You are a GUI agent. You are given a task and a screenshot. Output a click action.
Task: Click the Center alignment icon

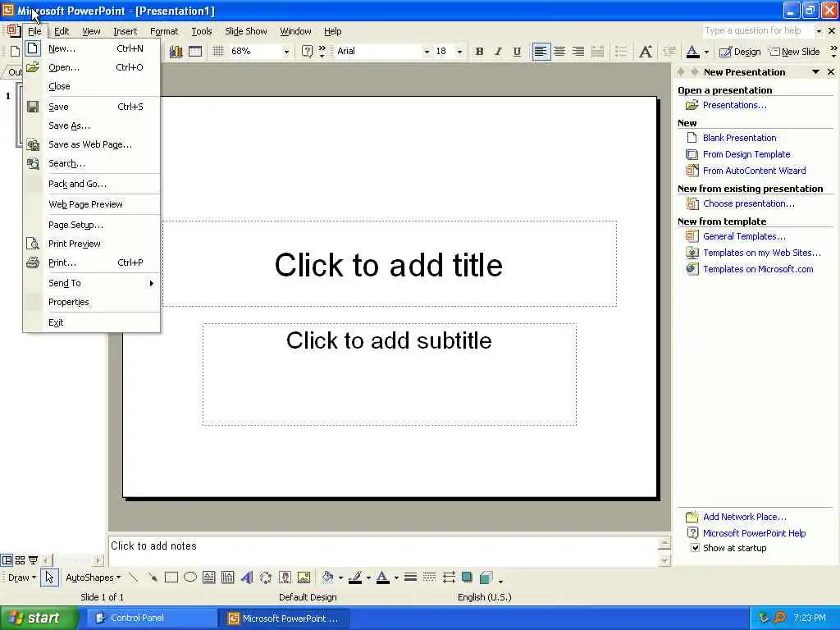pyautogui.click(x=559, y=52)
